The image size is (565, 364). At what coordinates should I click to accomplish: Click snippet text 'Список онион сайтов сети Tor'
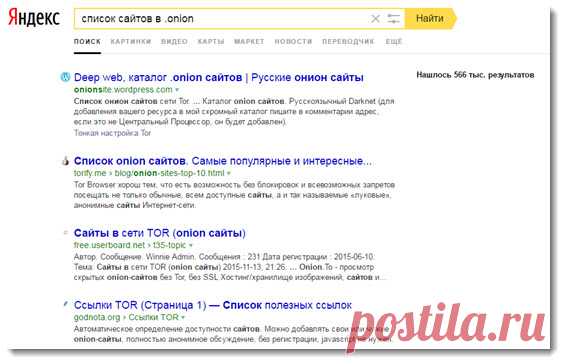point(132,101)
